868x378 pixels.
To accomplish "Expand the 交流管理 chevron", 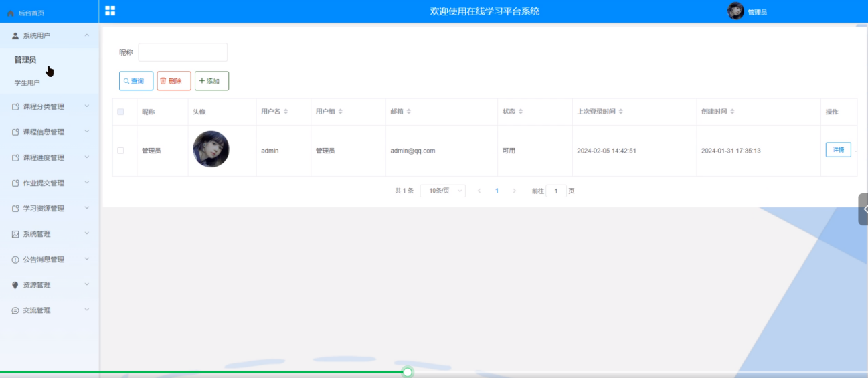I will pos(87,310).
